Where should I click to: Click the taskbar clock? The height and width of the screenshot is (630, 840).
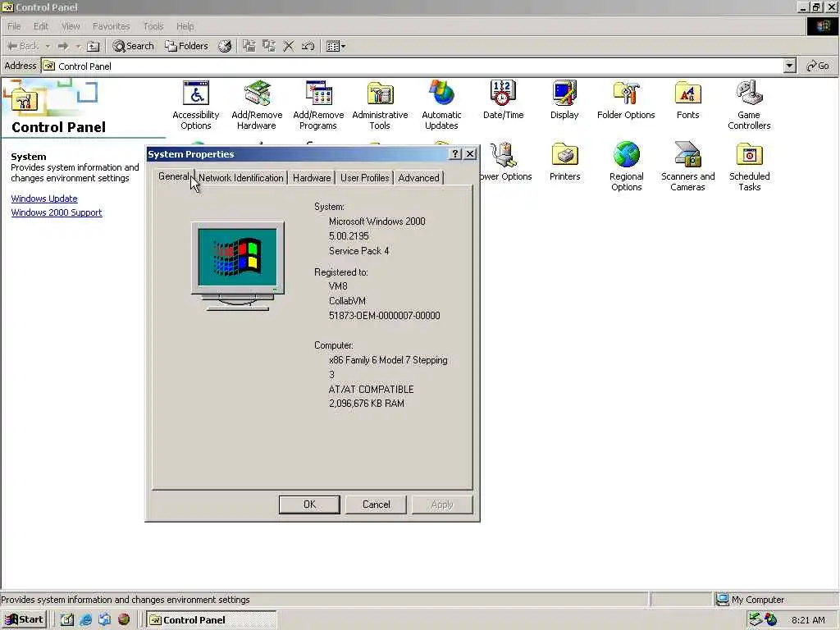808,620
